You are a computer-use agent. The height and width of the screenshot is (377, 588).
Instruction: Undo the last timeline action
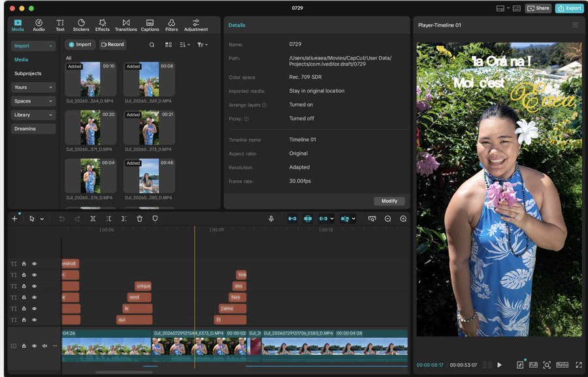[62, 219]
